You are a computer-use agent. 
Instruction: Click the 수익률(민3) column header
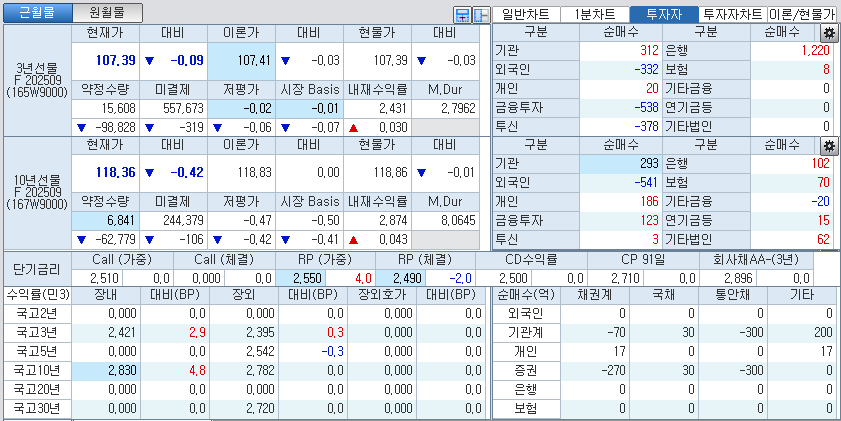point(38,294)
